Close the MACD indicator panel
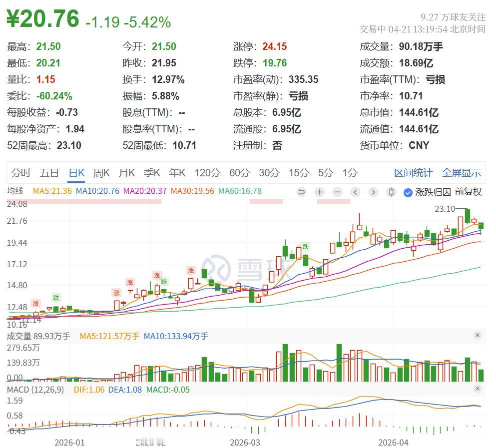The image size is (496, 448). (x=478, y=389)
